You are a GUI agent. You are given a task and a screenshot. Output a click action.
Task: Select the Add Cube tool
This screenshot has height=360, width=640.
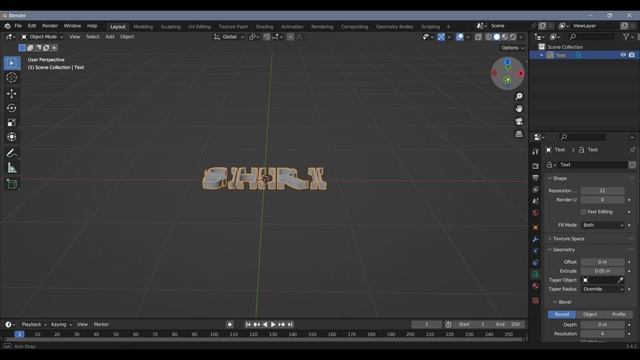coord(11,184)
